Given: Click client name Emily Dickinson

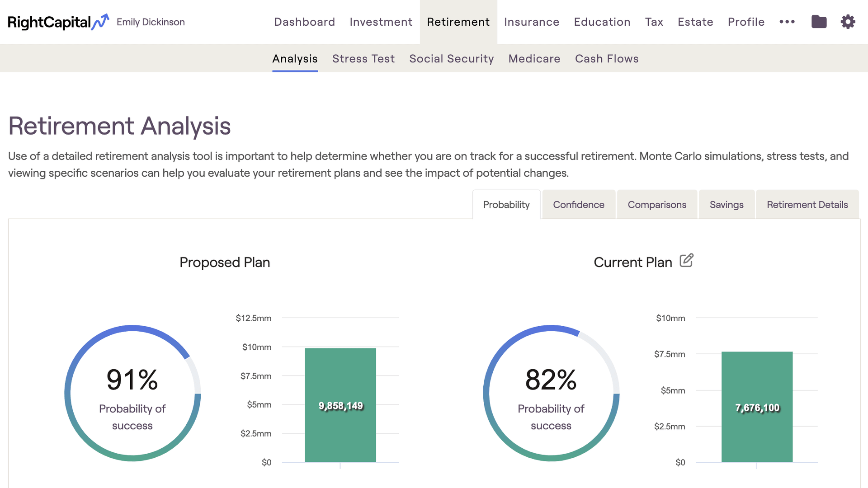Looking at the screenshot, I should tap(151, 22).
